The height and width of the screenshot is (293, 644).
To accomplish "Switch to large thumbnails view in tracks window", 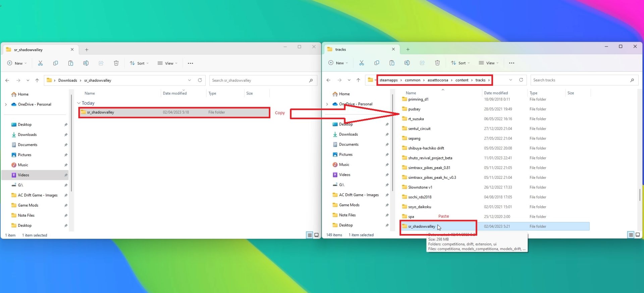I will tap(638, 235).
